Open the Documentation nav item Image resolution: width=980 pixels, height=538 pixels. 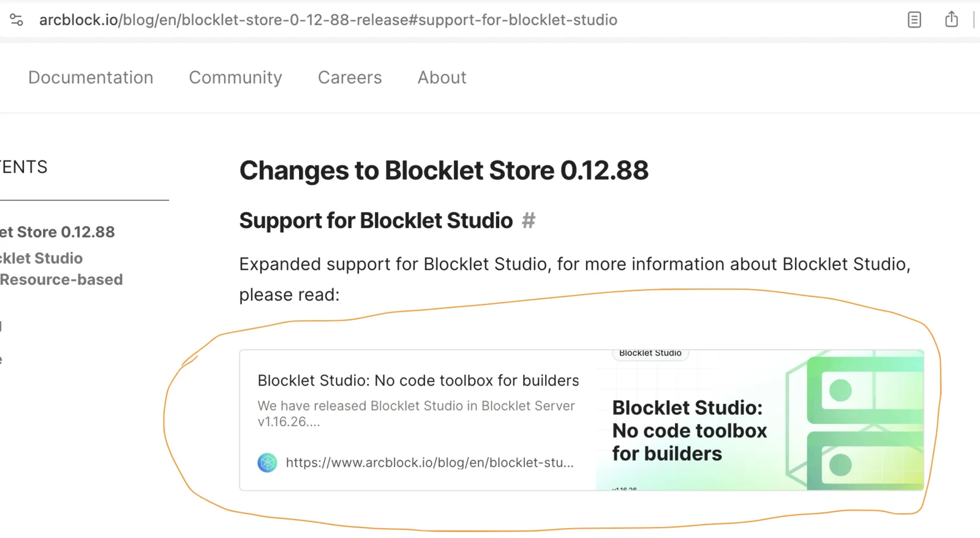(91, 77)
